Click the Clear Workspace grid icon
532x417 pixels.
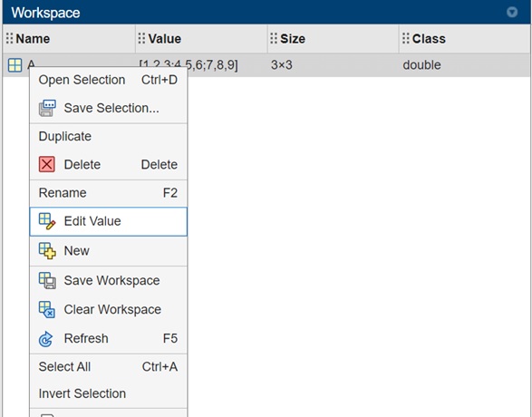47,309
